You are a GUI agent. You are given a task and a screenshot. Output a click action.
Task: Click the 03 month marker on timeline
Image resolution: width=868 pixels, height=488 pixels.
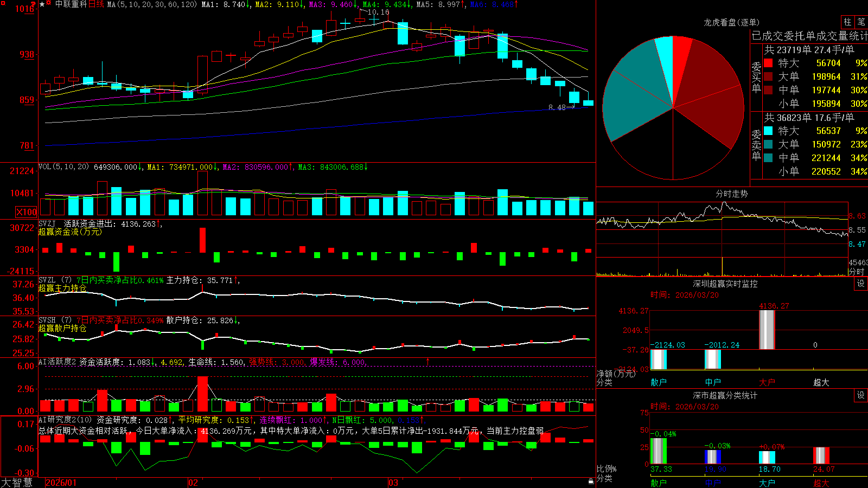393,483
